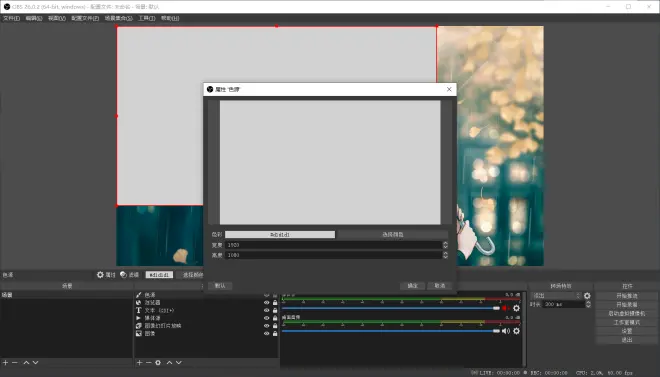Open the 帮助(H) menu
This screenshot has height=377, width=660.
170,18
